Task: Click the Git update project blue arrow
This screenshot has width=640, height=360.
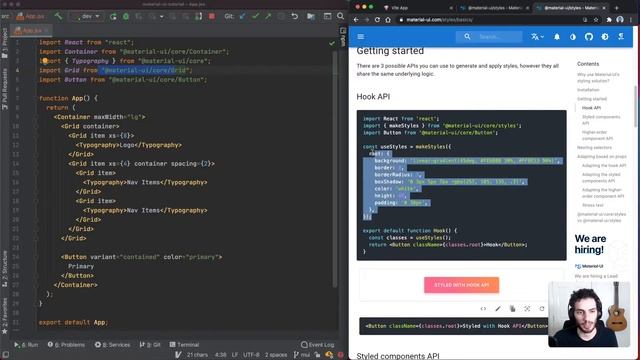Action: [242, 16]
